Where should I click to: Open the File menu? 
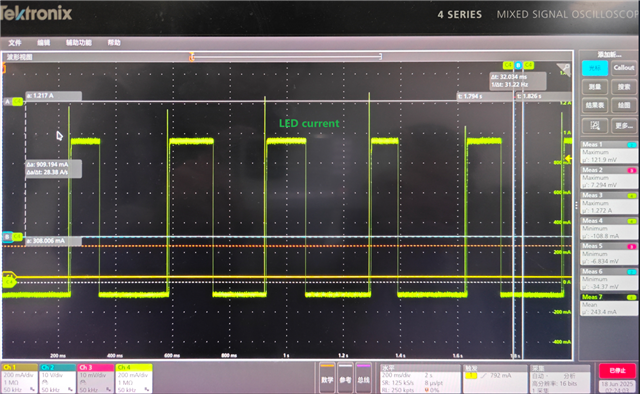(x=15, y=43)
